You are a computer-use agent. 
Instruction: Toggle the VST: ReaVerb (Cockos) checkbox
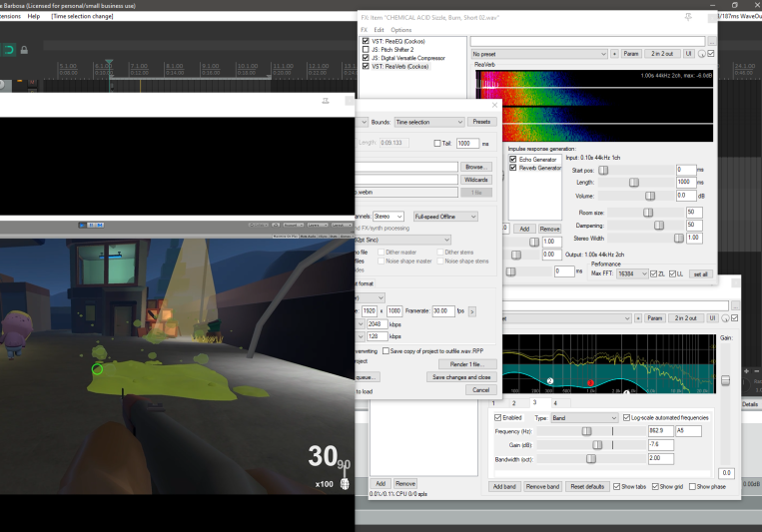(x=366, y=66)
